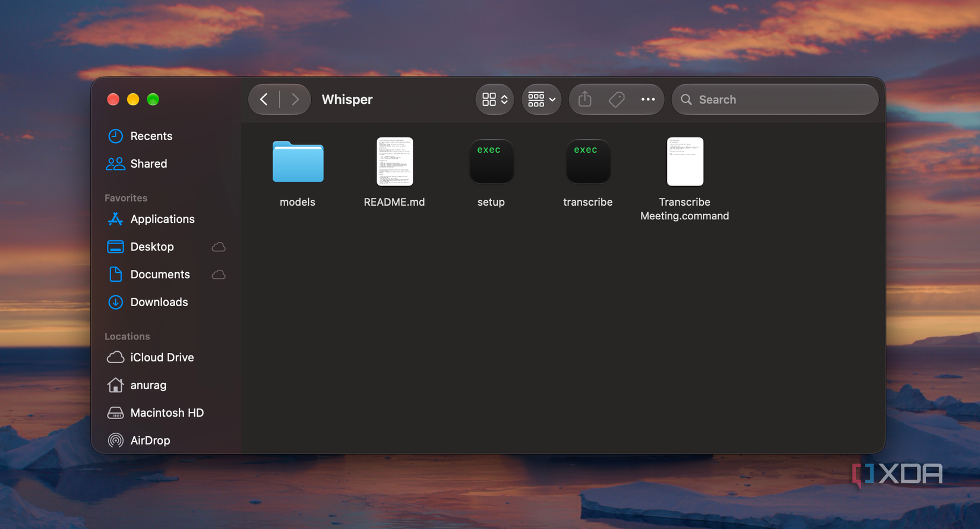Click the 'README.md' file name label
Screen dimensions: 980x529
pyautogui.click(x=394, y=202)
